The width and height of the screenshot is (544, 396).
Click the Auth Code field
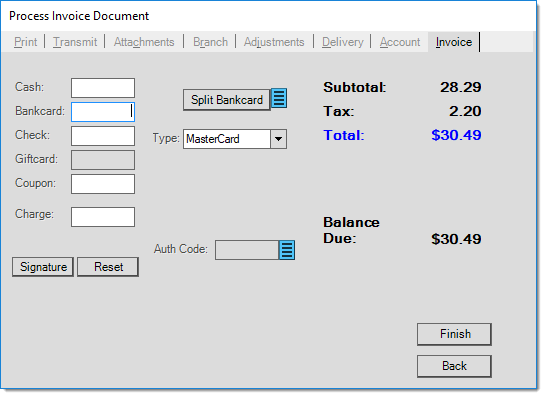(x=247, y=250)
